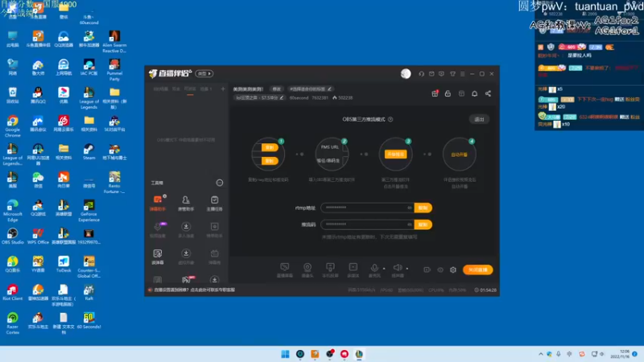Click the mode switch pill beside app logo
644x362 pixels.
point(204,73)
